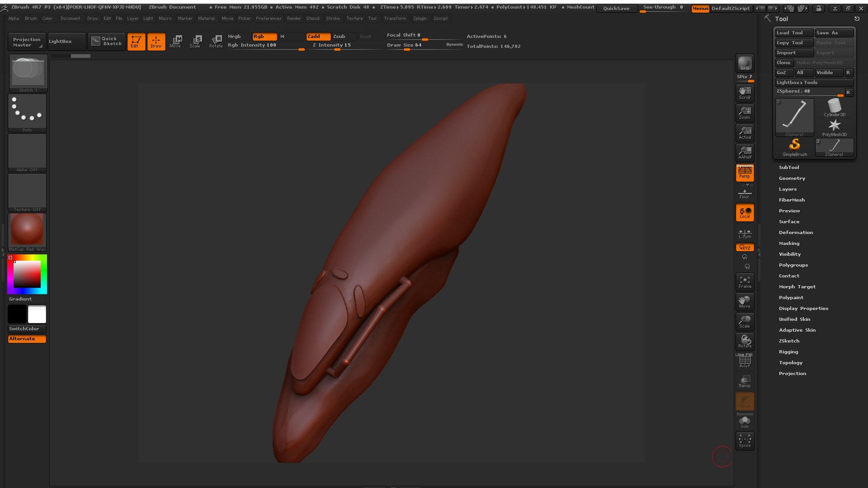Toggle Solo mode icon
The height and width of the screenshot is (488, 868).
[x=745, y=422]
